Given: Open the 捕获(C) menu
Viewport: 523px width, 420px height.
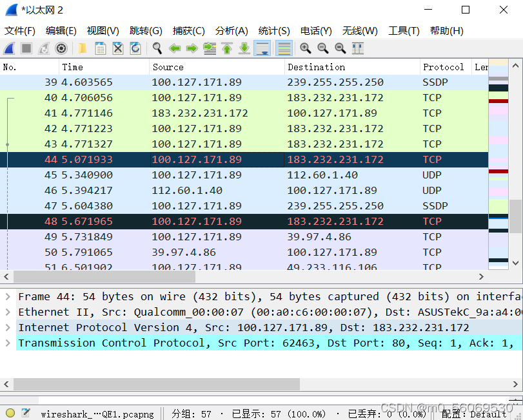Looking at the screenshot, I should (188, 30).
